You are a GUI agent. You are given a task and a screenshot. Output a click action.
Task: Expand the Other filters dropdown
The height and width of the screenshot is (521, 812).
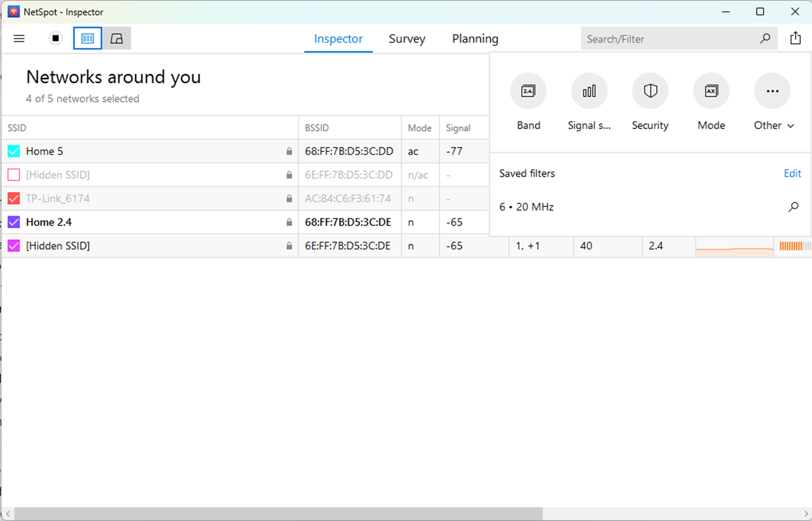(773, 91)
